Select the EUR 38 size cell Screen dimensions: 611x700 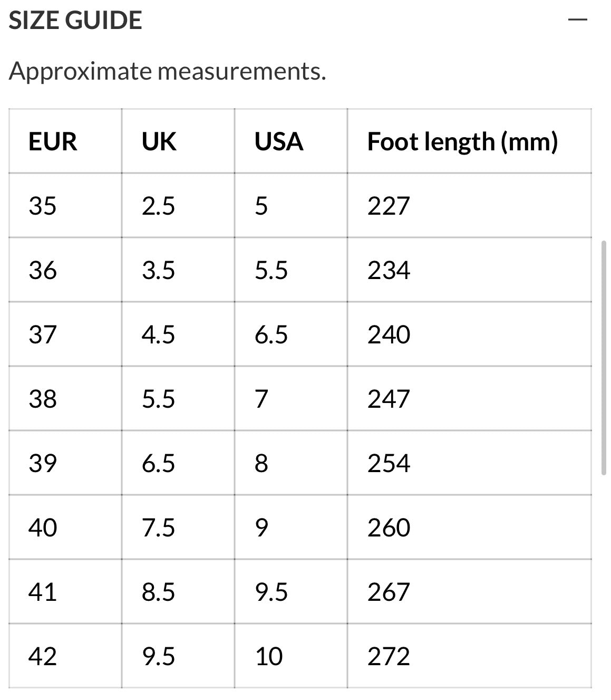tap(43, 399)
